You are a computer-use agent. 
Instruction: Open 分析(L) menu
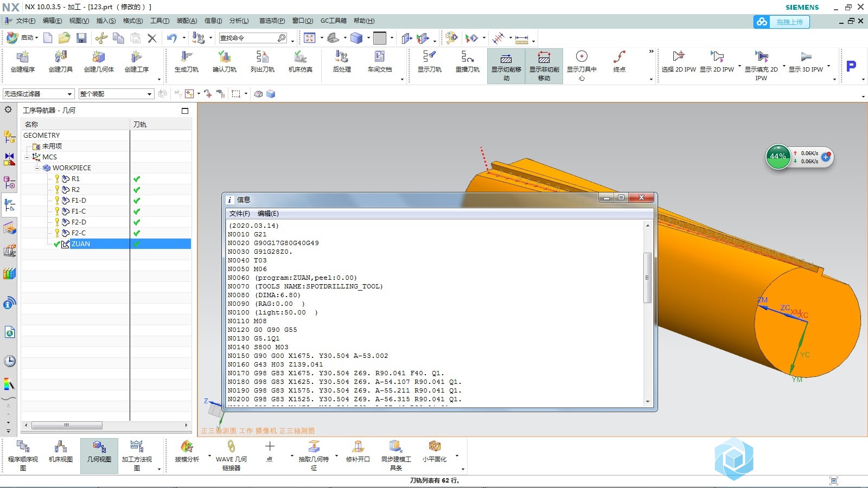pos(239,21)
